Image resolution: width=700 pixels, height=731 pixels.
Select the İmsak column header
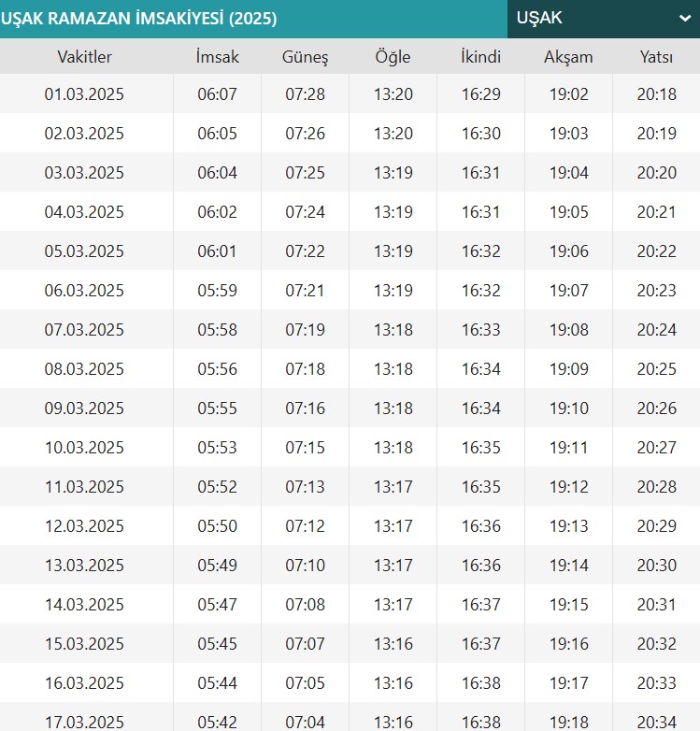(x=217, y=57)
